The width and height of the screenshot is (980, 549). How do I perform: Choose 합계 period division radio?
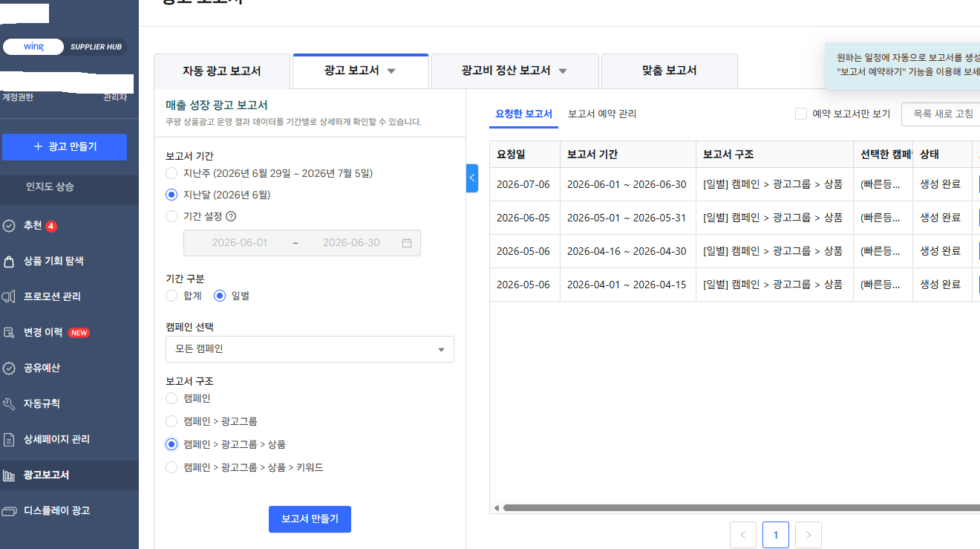171,296
